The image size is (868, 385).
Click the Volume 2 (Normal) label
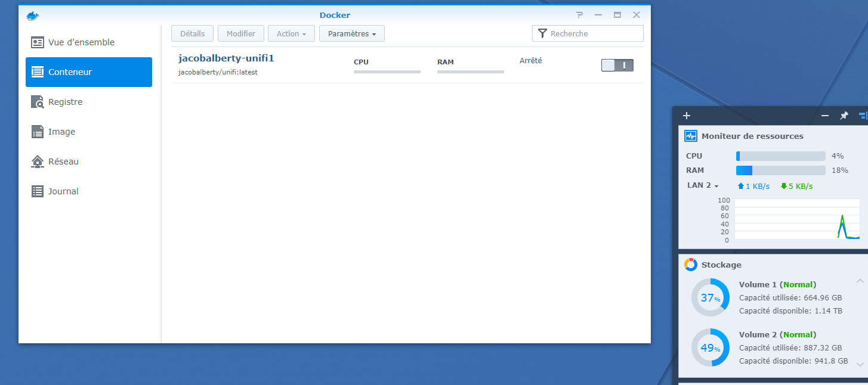click(x=778, y=334)
